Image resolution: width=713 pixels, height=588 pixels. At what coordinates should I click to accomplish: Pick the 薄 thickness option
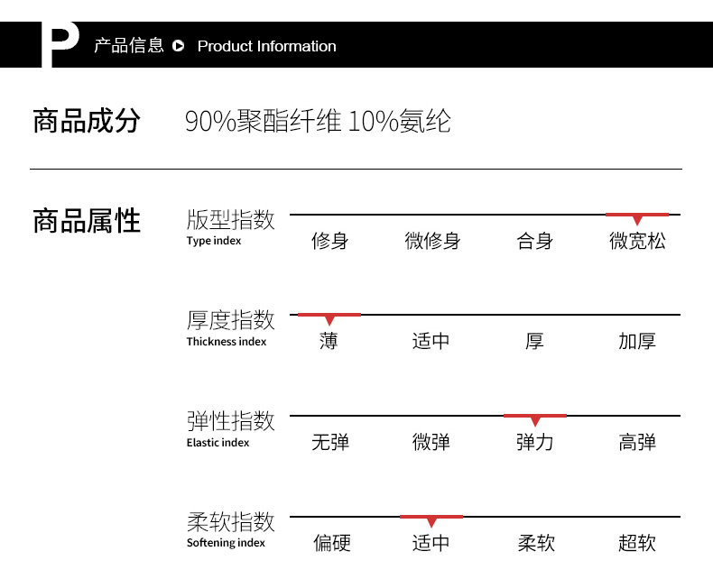pyautogui.click(x=329, y=342)
